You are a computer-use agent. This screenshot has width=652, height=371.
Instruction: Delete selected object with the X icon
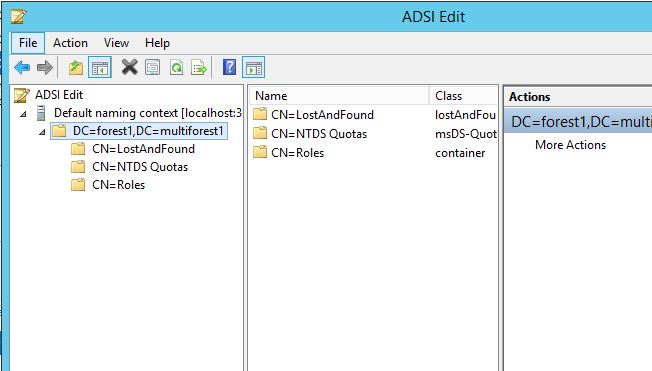click(x=129, y=67)
